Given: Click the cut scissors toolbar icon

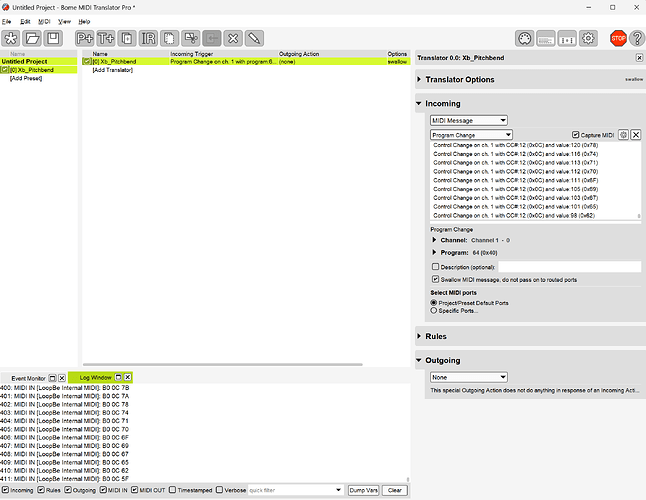Looking at the screenshot, I should coord(191,38).
